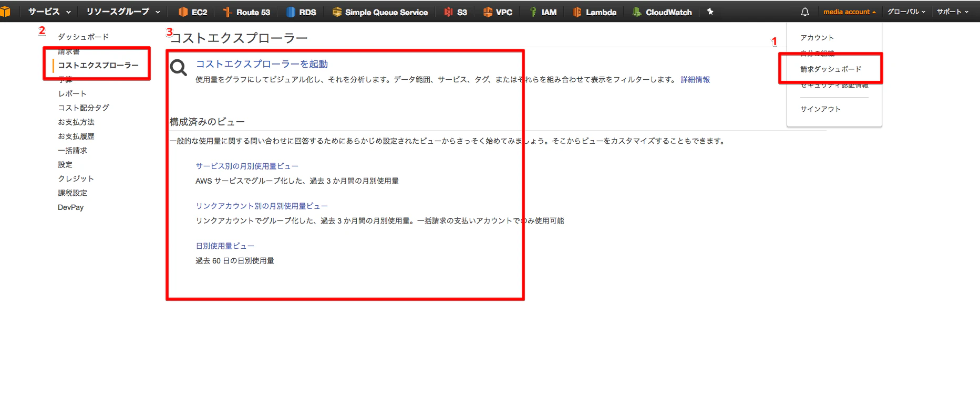Screen dimensions: 980x412
Task: Open 一括請求 in the sidebar
Action: coord(73,150)
